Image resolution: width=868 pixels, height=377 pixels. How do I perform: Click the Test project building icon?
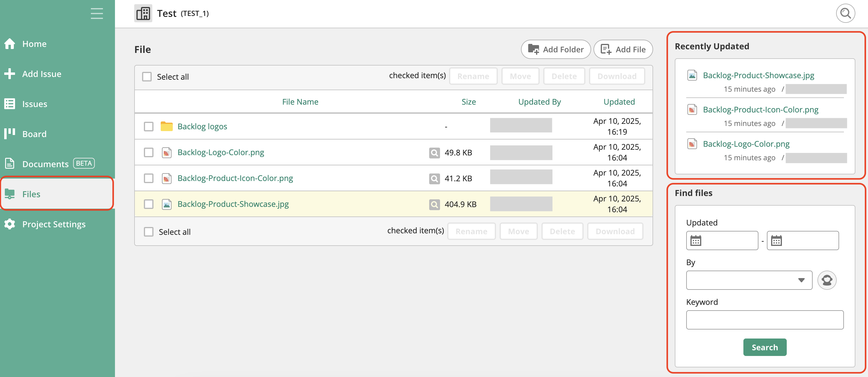(x=143, y=14)
